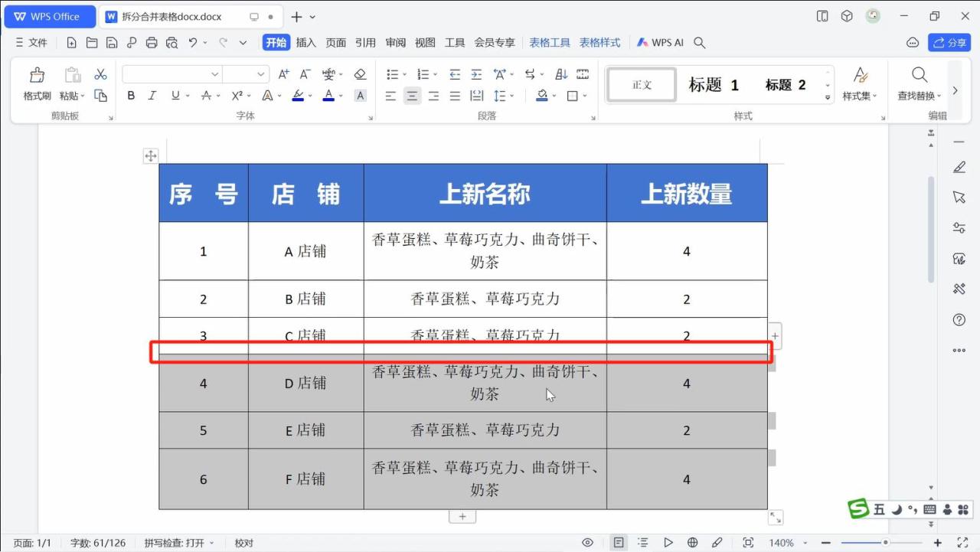Expand the quick access toolbar customization chevron
Image resolution: width=980 pixels, height=552 pixels.
tap(243, 43)
